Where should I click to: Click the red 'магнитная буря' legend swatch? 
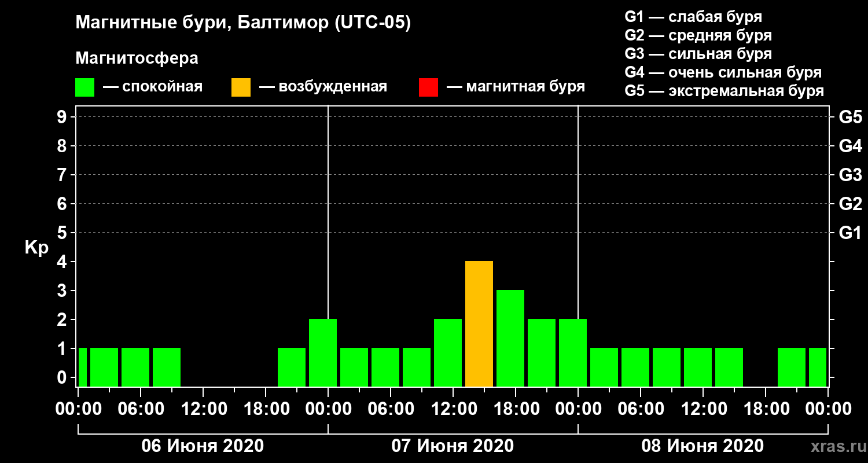point(428,87)
